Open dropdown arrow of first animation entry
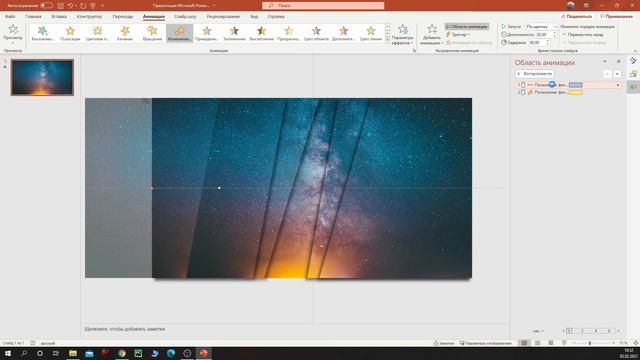 [618, 85]
